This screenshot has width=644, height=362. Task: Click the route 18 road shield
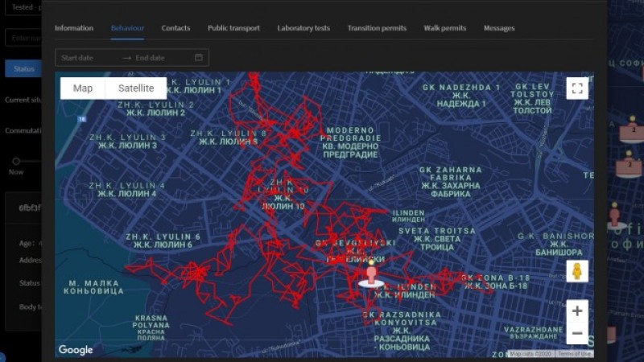point(82,119)
